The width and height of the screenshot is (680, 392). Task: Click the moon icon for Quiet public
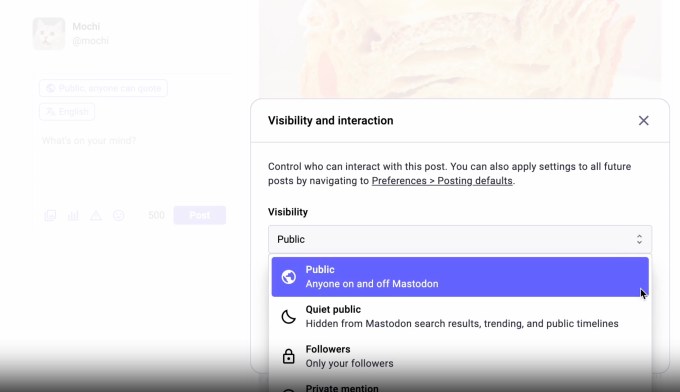(x=288, y=317)
